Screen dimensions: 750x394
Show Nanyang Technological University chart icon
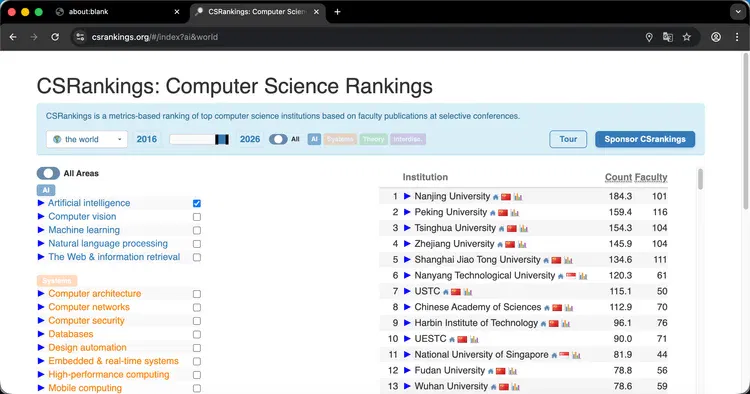click(x=583, y=275)
